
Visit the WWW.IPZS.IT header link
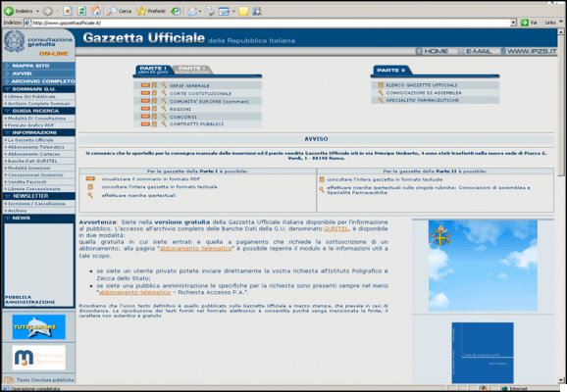[529, 51]
